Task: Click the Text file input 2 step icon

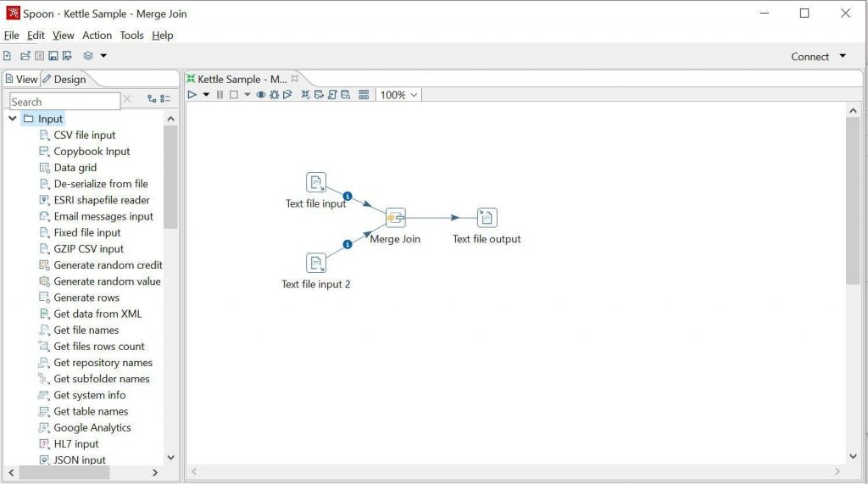Action: [316, 263]
